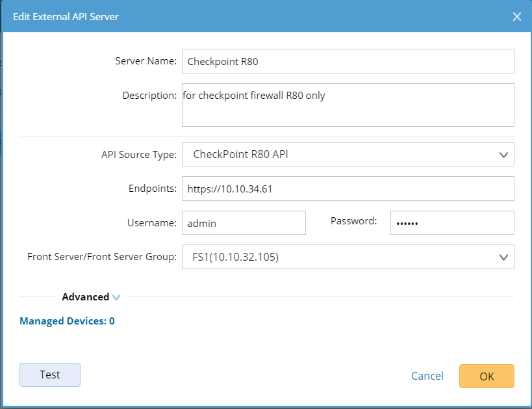Screen dimensions: 532x409
Task: Click the masked Password field
Action: click(451, 222)
